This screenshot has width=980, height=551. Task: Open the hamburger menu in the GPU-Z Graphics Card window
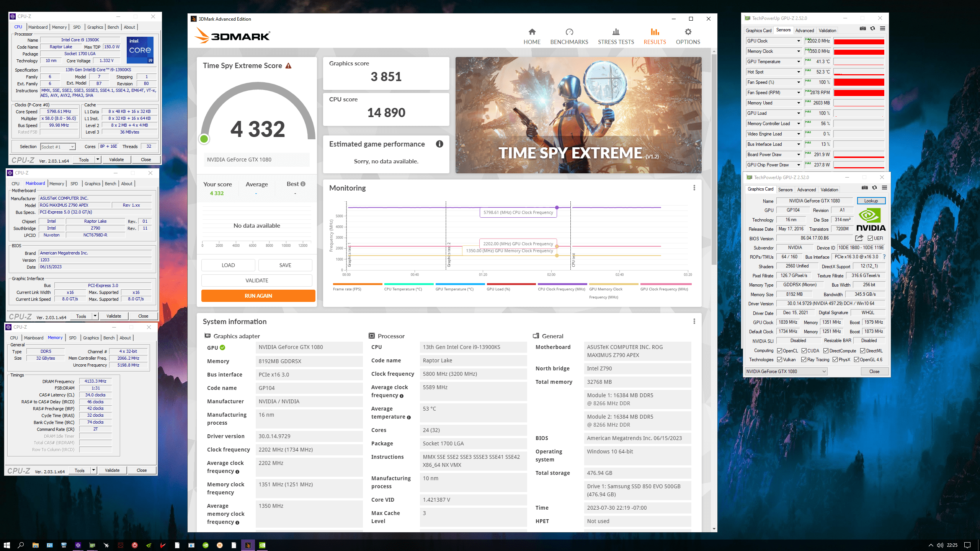click(884, 187)
